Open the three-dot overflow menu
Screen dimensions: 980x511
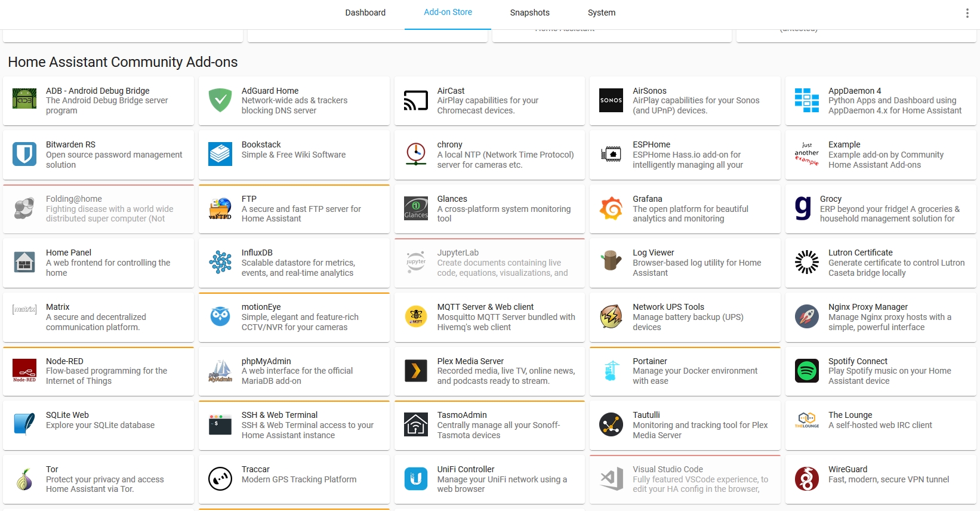(967, 13)
